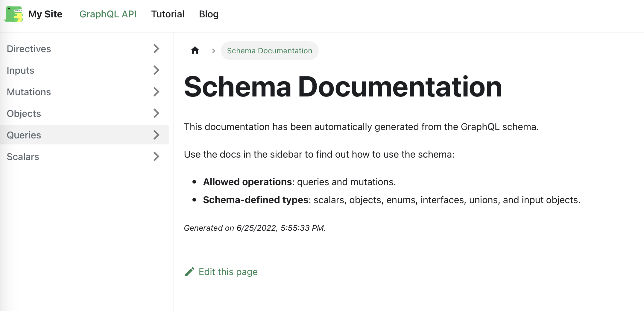Open the Directives sidebar entry
644x311 pixels.
pos(29,49)
